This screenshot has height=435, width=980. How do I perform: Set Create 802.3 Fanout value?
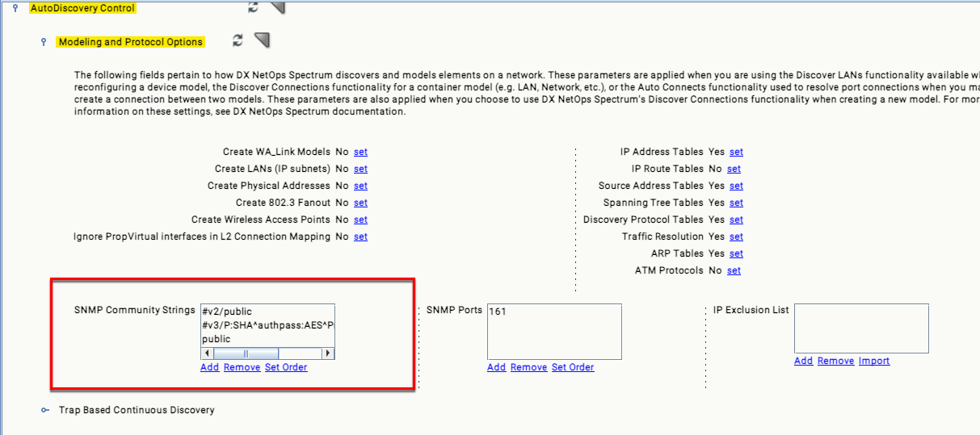(360, 203)
